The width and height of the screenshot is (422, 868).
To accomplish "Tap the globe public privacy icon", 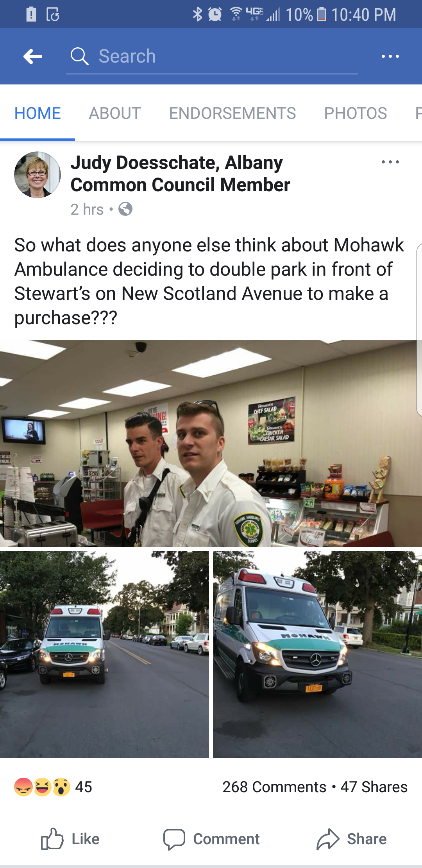I will point(125,209).
